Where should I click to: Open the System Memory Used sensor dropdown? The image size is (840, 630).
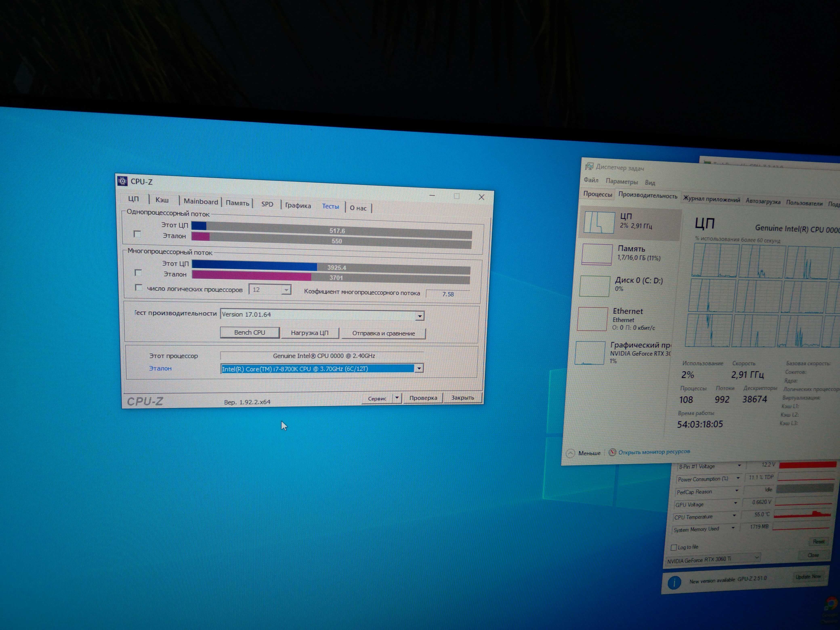point(733,528)
